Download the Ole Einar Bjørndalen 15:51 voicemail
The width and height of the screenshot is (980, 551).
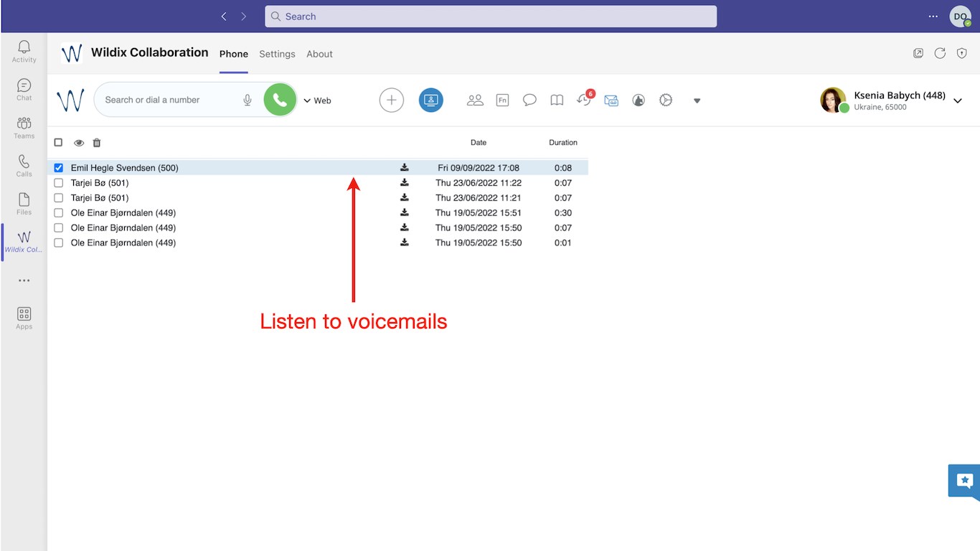coord(405,212)
